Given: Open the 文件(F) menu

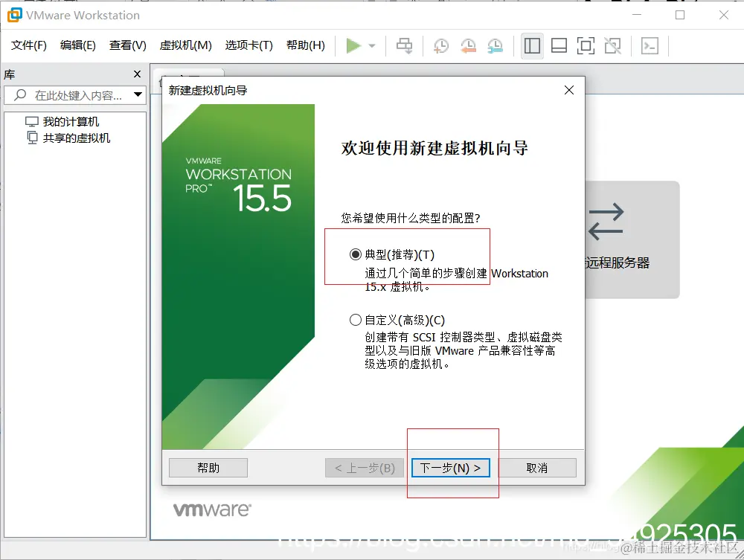Looking at the screenshot, I should pos(29,45).
